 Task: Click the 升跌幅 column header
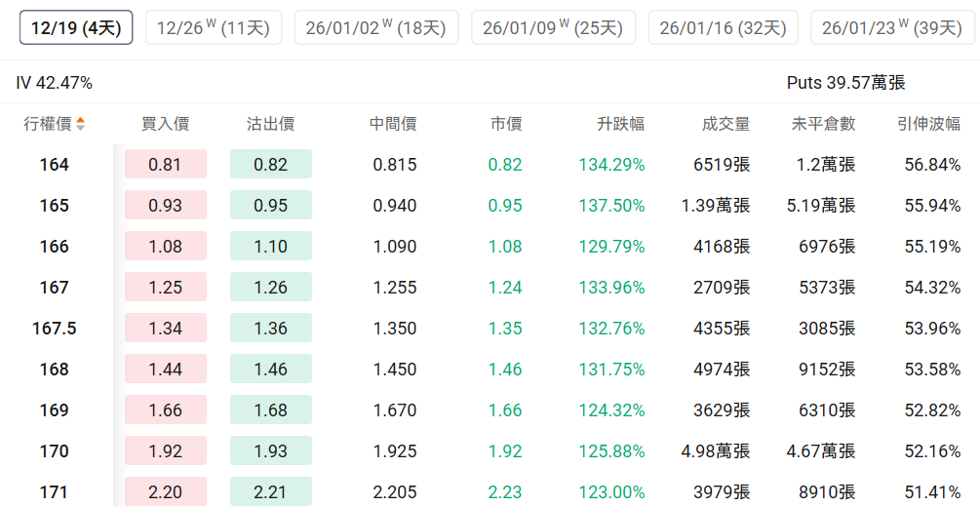pyautogui.click(x=620, y=124)
